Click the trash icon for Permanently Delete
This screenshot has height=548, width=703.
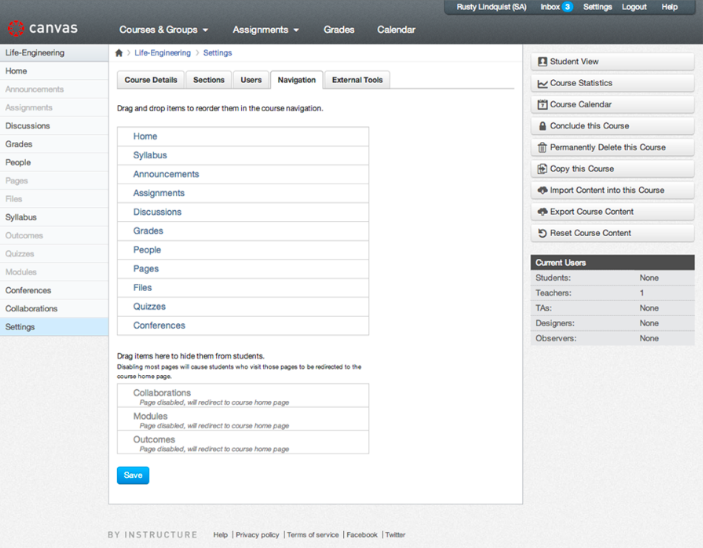point(542,148)
